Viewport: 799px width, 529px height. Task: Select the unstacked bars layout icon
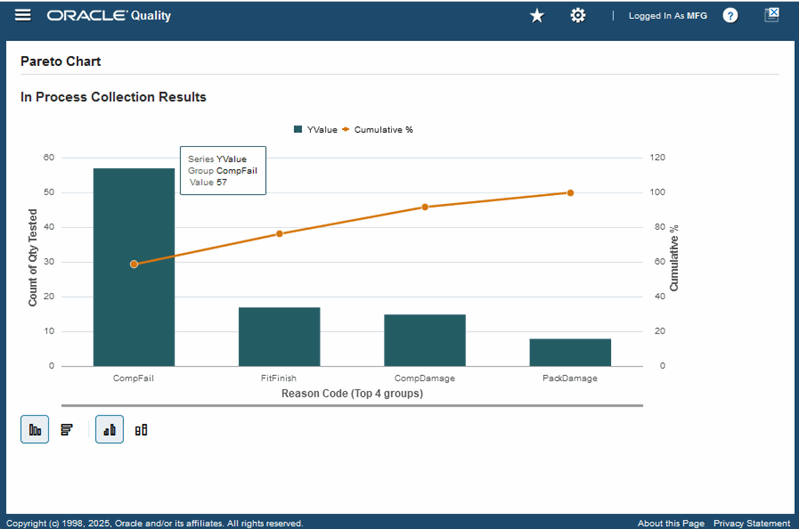click(x=110, y=430)
